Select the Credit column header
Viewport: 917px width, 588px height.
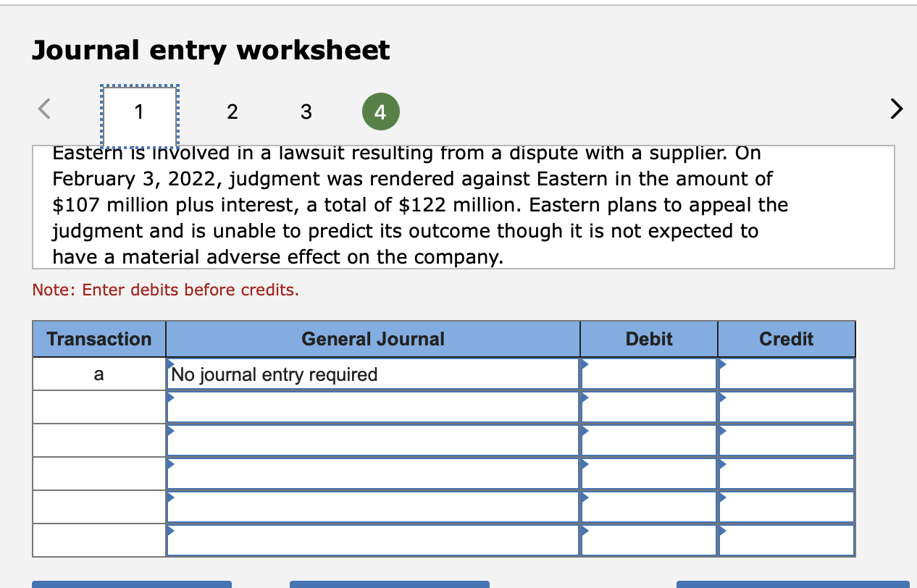coord(787,339)
